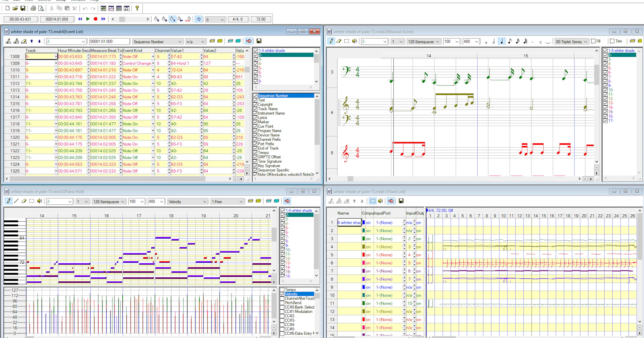Click the save icon in Track List toolbar
644x338 pixels.
click(401, 201)
